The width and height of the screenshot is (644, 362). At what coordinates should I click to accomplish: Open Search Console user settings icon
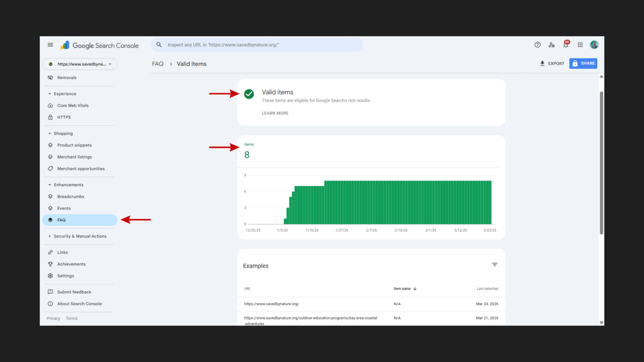pyautogui.click(x=551, y=45)
